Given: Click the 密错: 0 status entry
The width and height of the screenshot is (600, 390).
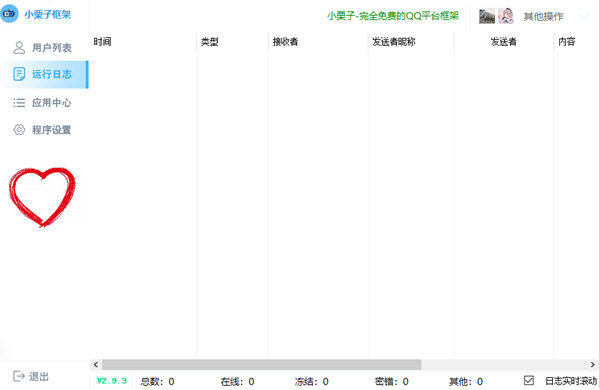Looking at the screenshot, I should click(x=391, y=381).
